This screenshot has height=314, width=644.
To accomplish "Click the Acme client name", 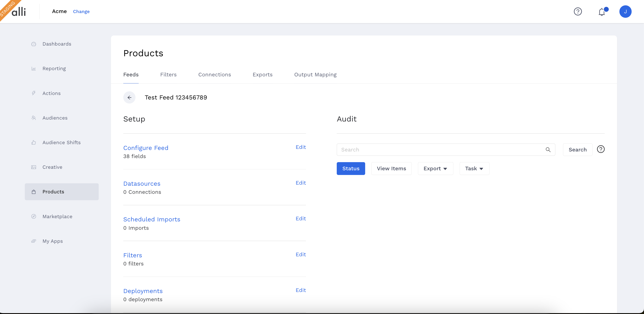I will (59, 11).
